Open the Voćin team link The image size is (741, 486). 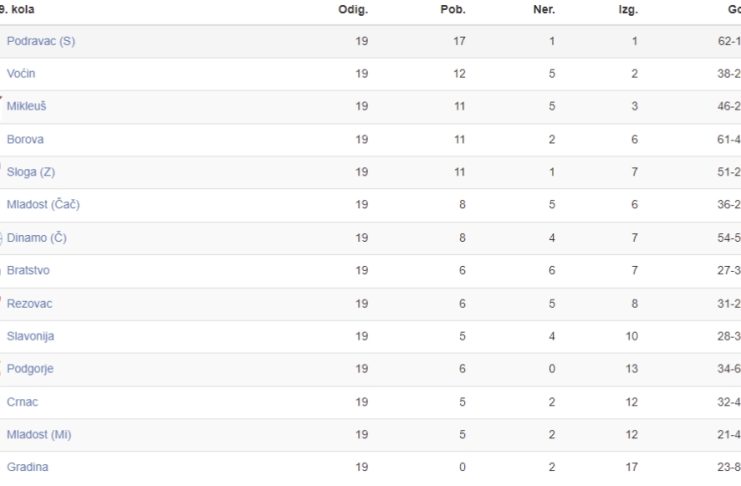click(21, 74)
